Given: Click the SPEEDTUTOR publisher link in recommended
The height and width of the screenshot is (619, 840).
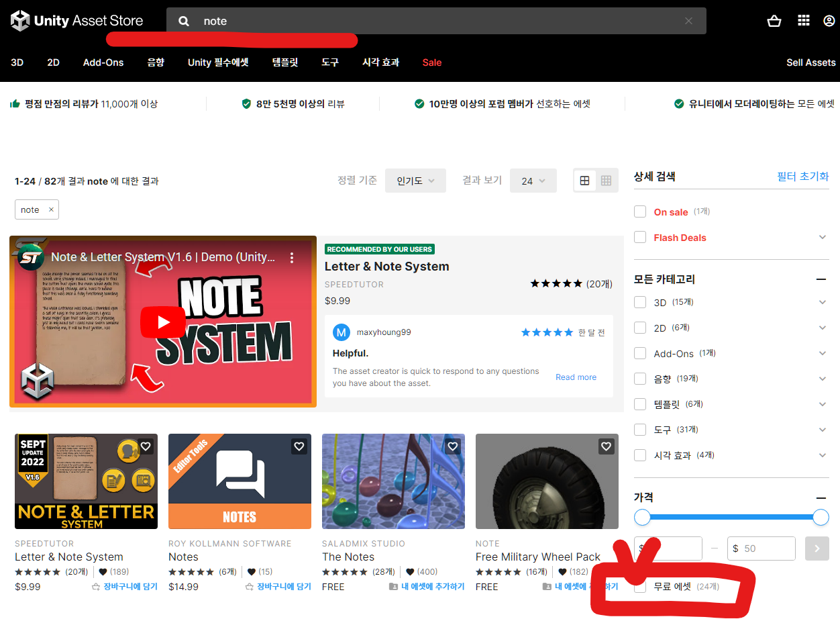Looking at the screenshot, I should point(354,285).
